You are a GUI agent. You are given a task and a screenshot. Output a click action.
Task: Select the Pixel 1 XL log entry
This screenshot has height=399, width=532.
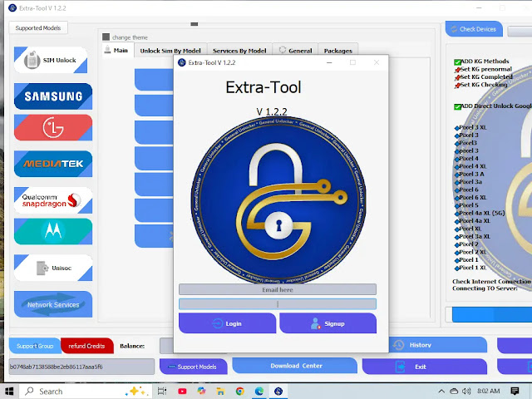pyautogui.click(x=471, y=268)
